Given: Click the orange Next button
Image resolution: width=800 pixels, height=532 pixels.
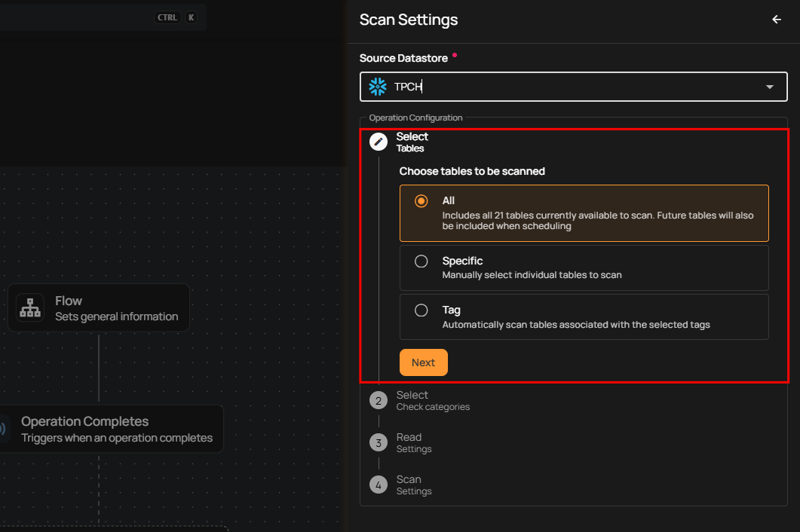Looking at the screenshot, I should click(x=423, y=362).
